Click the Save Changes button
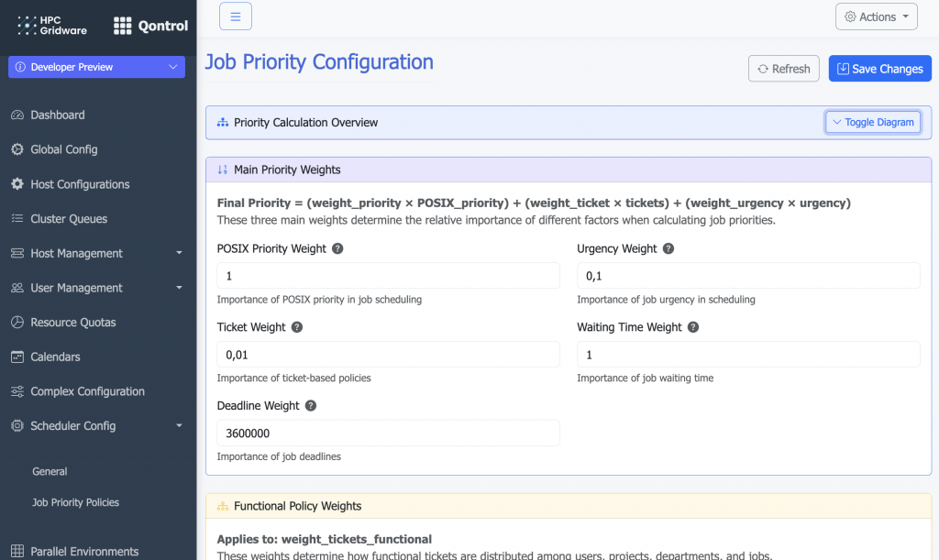The width and height of the screenshot is (939, 560). 879,68
